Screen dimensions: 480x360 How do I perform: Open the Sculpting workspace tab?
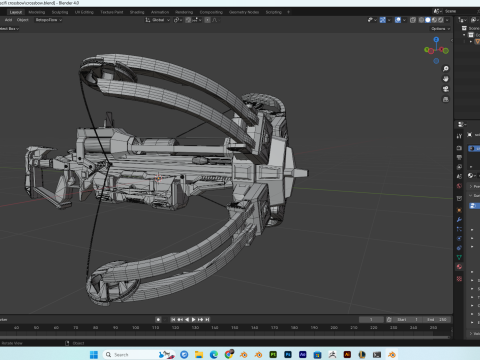[x=60, y=12]
